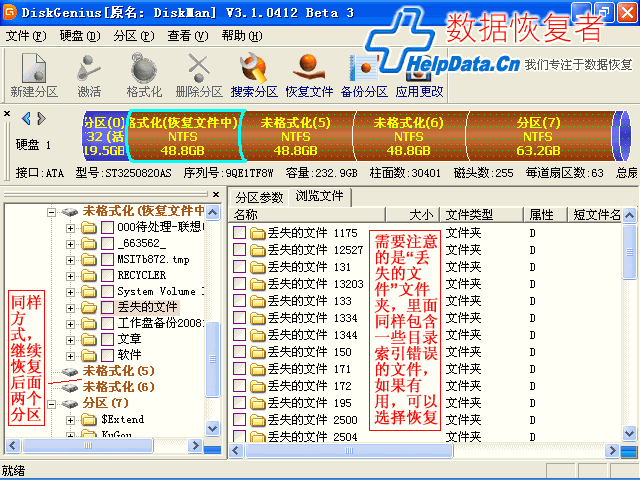Screen dimensions: 640x480
Task: Collapse the 未格式化(恢复文件中) tree node
Action: tap(51, 212)
